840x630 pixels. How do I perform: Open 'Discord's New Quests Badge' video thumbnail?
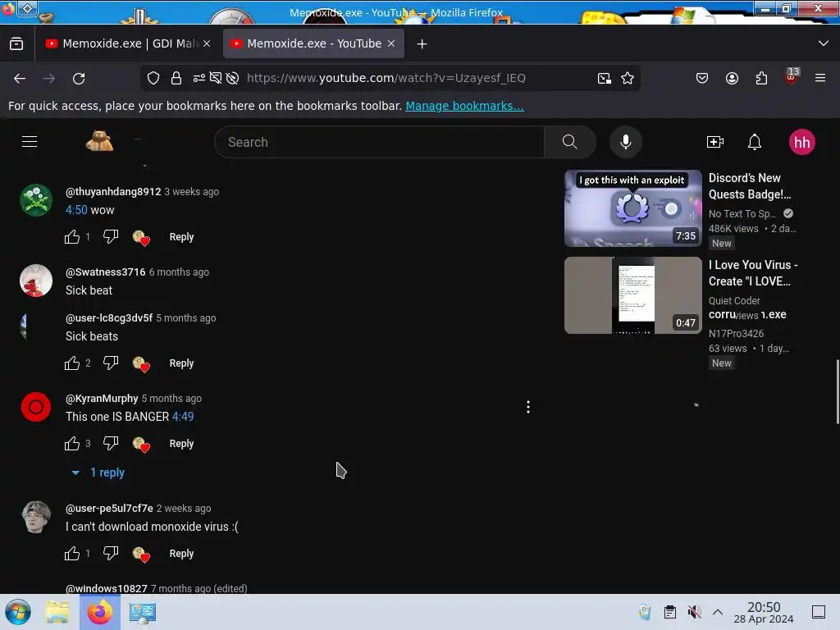[x=633, y=208]
